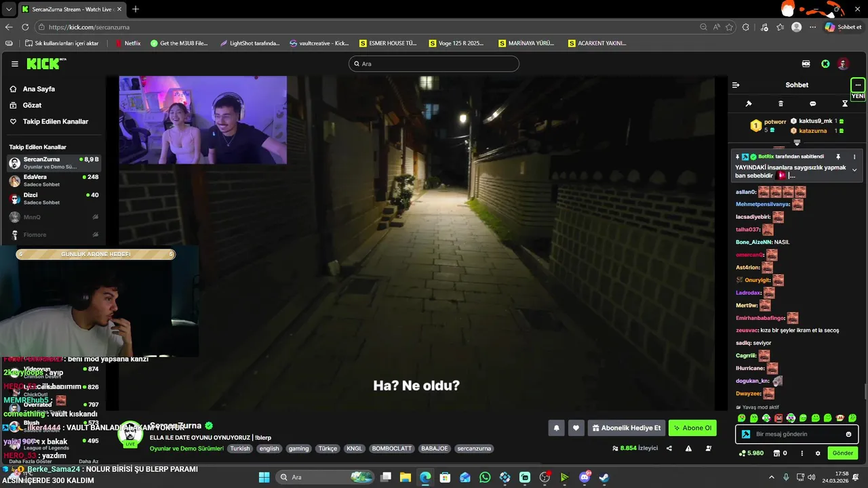This screenshot has height=488, width=868.
Task: Collapse the Sohbet chat panel
Action: 736,85
